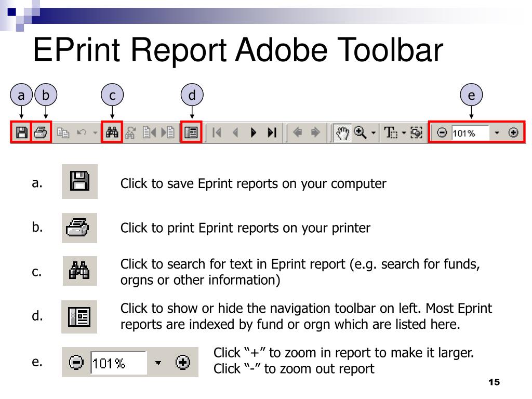Click the slide page number 15
532x399 pixels.
494,382
